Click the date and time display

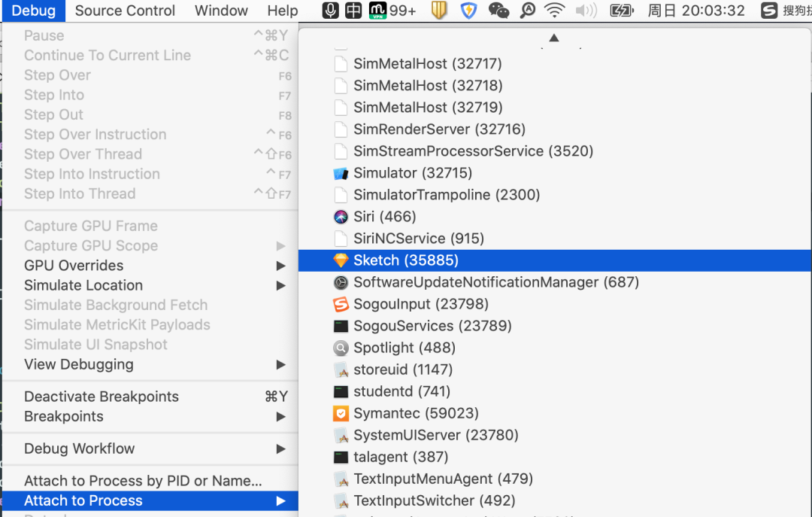696,11
